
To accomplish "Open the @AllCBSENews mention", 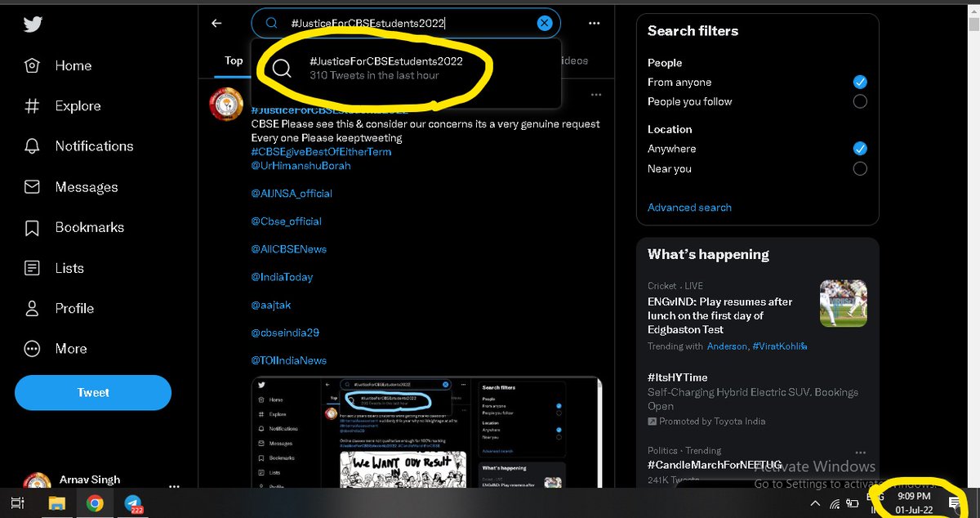I will tap(288, 249).
